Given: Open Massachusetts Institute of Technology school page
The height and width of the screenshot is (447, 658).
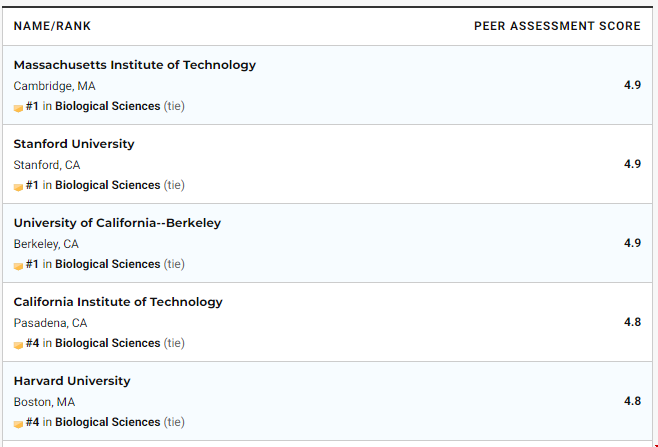Looking at the screenshot, I should click(135, 65).
